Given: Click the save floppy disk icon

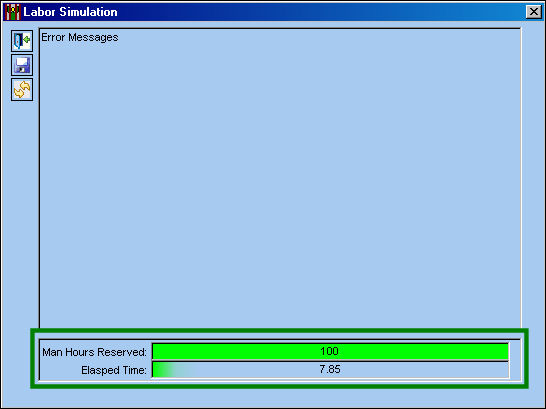Looking at the screenshot, I should pos(22,65).
